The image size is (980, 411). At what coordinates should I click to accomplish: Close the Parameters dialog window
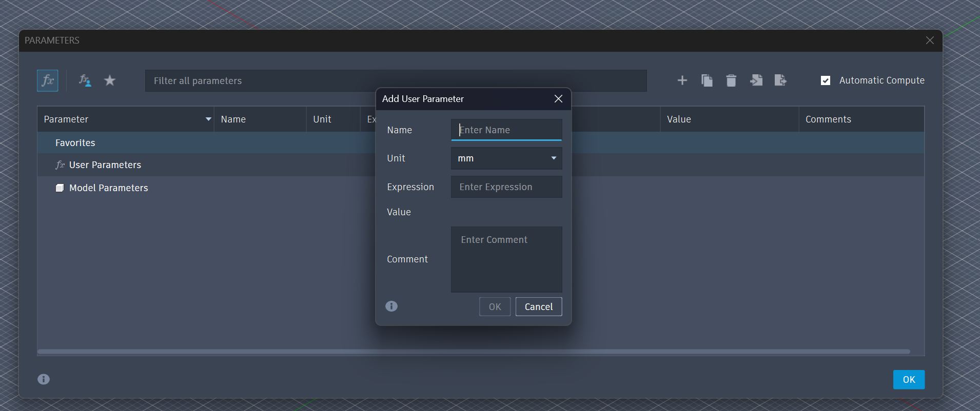click(x=930, y=40)
